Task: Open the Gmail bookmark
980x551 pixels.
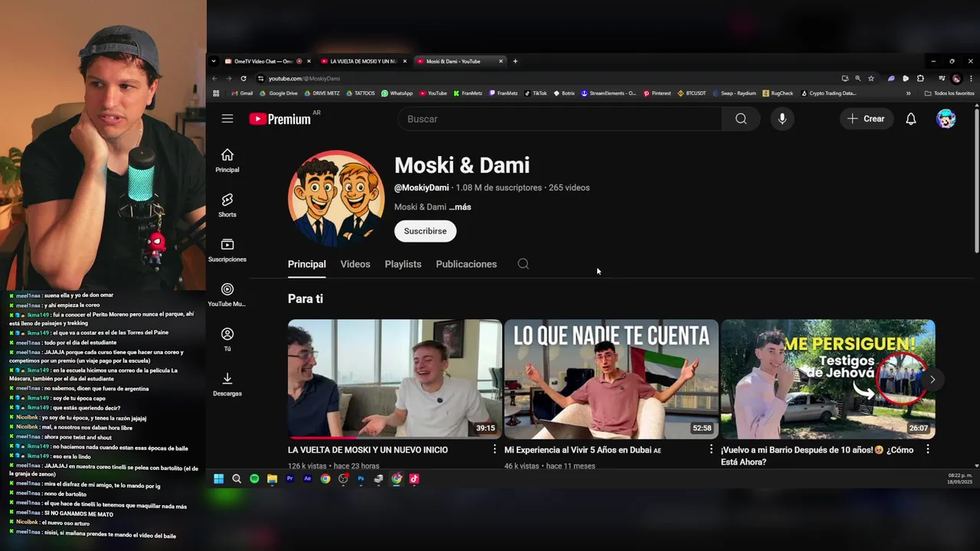Action: pyautogui.click(x=242, y=93)
